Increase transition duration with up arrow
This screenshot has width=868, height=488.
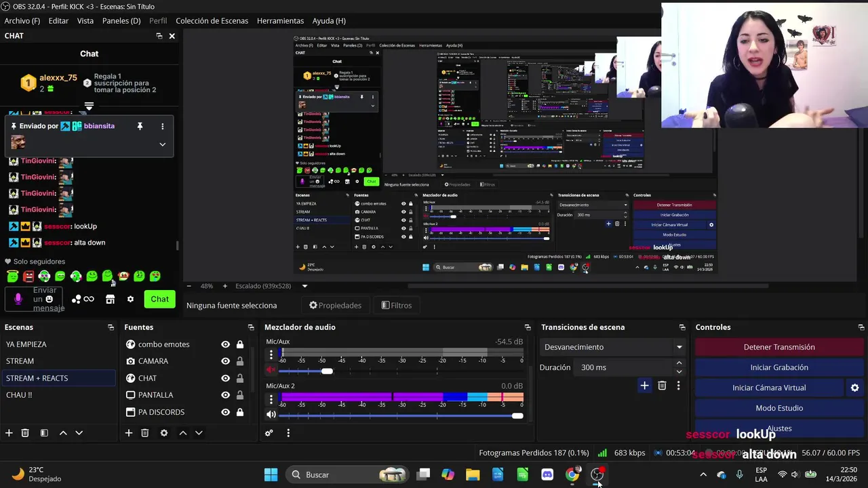[679, 363]
